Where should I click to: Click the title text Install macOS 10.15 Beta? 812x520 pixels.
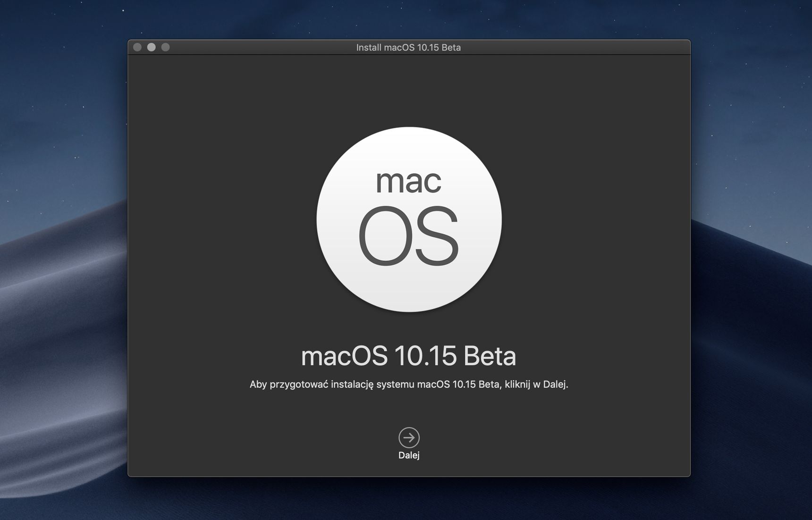[408, 47]
